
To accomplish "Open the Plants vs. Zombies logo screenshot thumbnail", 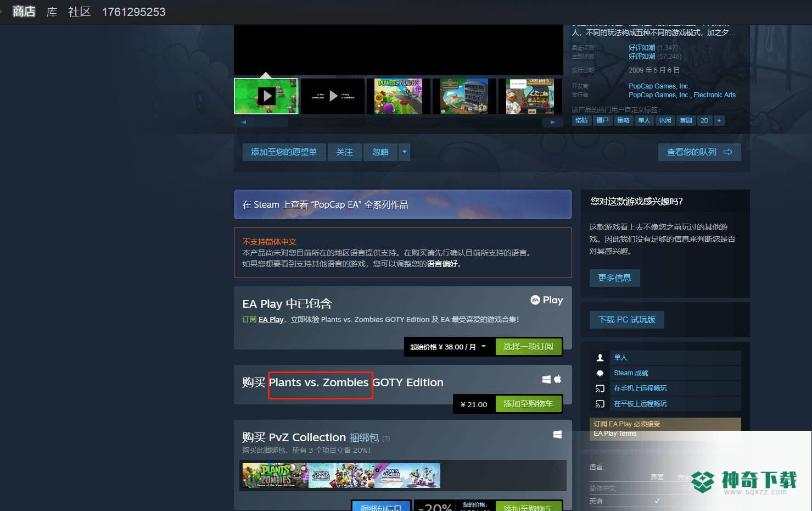I will pyautogui.click(x=399, y=96).
